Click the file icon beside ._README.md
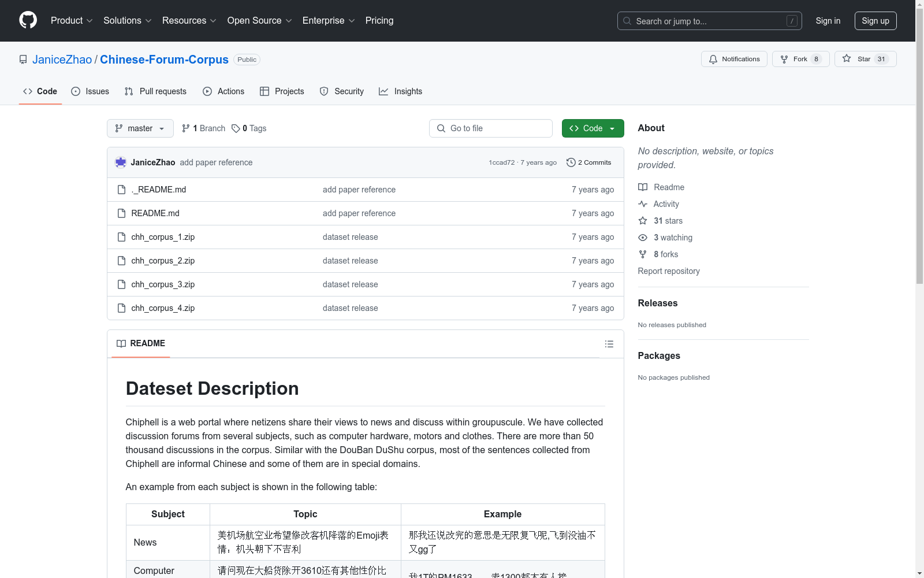Image resolution: width=924 pixels, height=578 pixels. coord(121,190)
